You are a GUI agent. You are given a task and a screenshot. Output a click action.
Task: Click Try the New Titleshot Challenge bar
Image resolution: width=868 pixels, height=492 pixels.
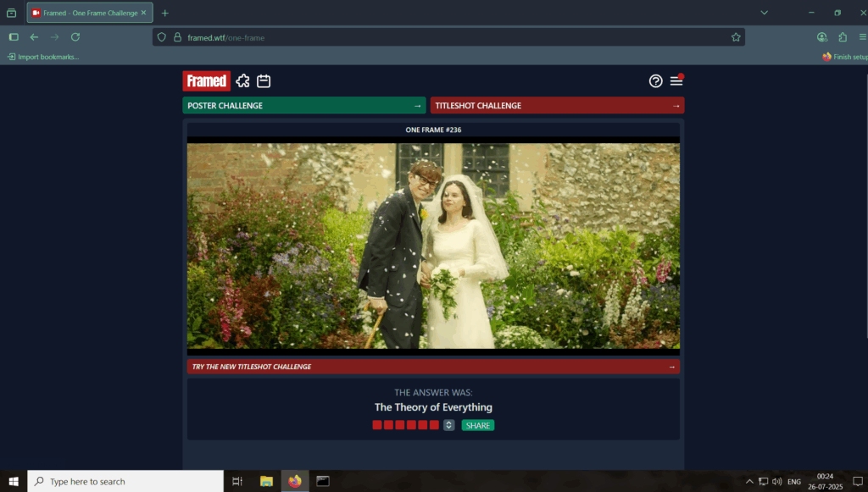pos(433,367)
